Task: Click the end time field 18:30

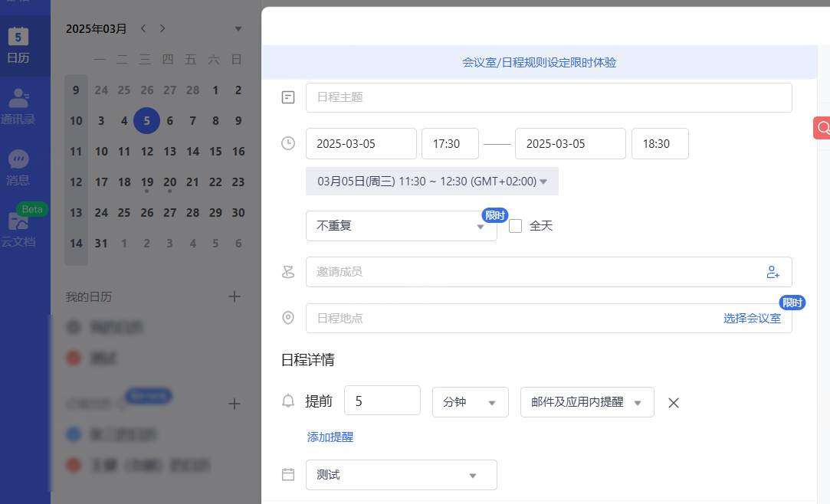Action: click(660, 144)
